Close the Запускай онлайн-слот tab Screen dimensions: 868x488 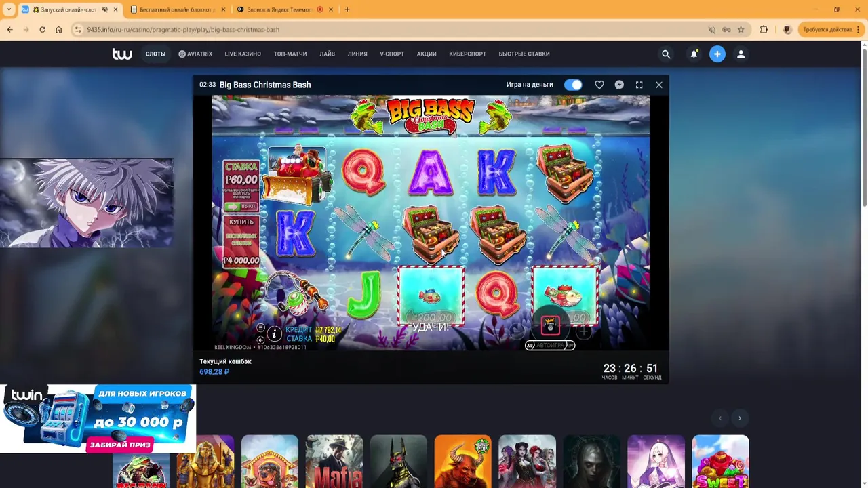115,9
